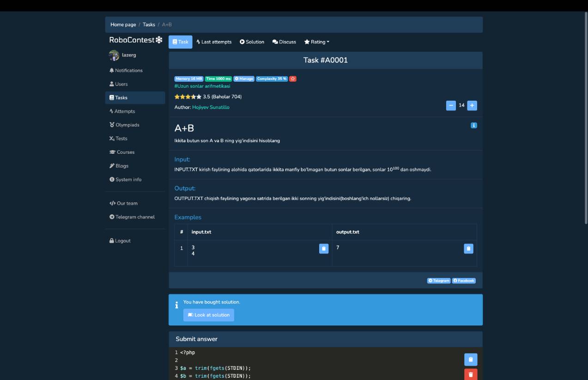Go to Courses in sidebar
This screenshot has height=380, width=588.
[122, 152]
